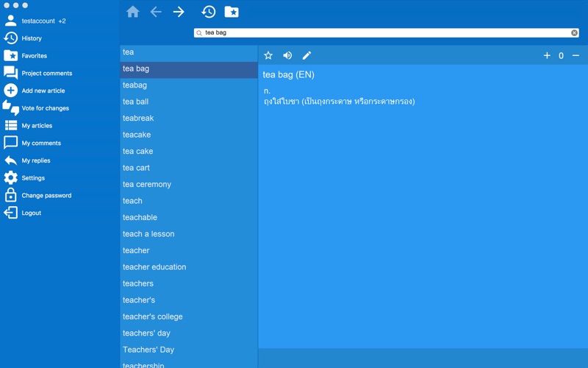Navigate back with the left arrow
The width and height of the screenshot is (588, 368).
pyautogui.click(x=156, y=12)
